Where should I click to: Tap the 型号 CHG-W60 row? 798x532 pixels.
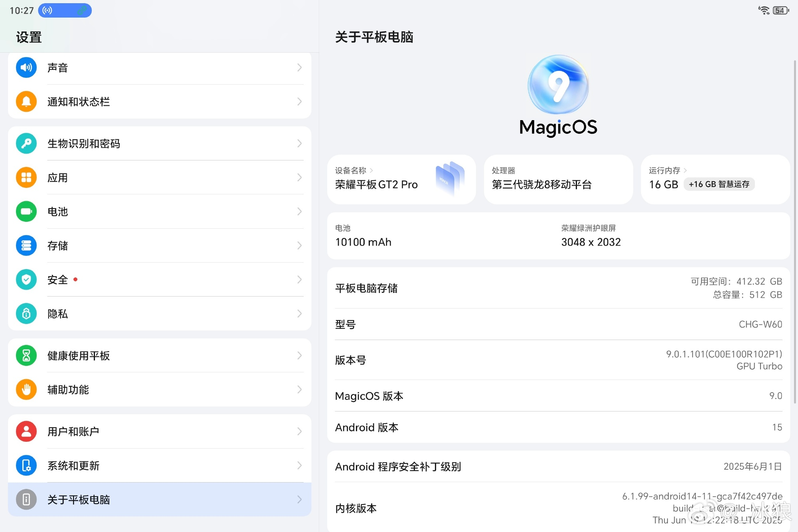(x=559, y=324)
